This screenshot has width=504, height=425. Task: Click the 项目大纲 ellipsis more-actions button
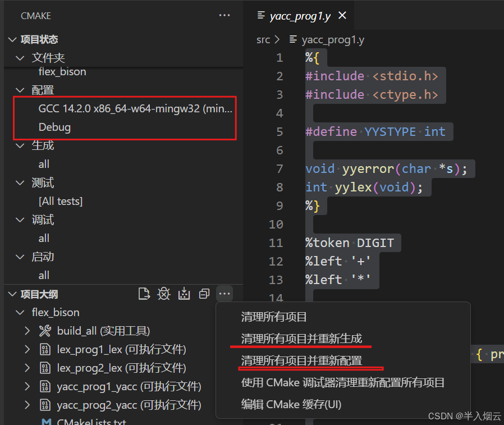coord(224,294)
